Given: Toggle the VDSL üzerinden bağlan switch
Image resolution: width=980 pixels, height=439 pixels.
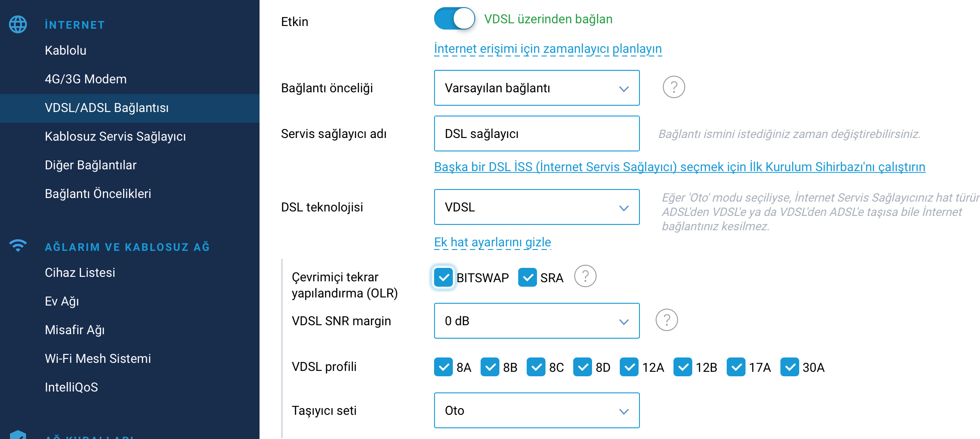Looking at the screenshot, I should 455,19.
